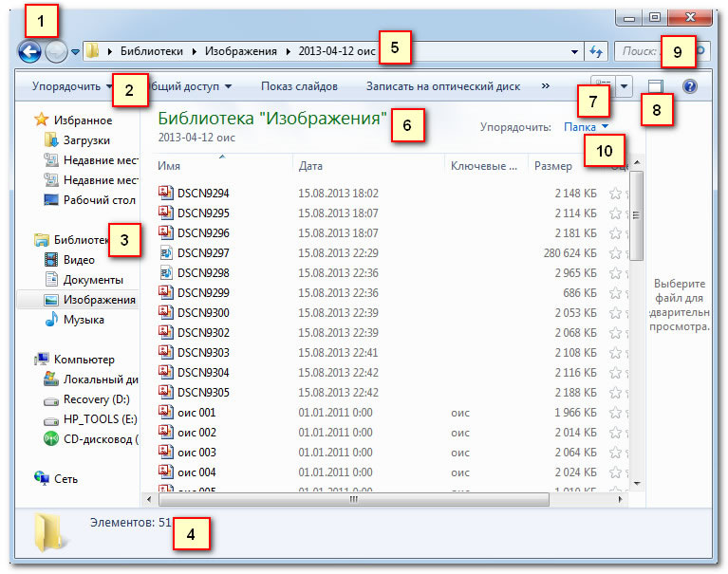The width and height of the screenshot is (728, 574).
Task: Open the Упорядочить dropdown menu
Action: tap(71, 86)
